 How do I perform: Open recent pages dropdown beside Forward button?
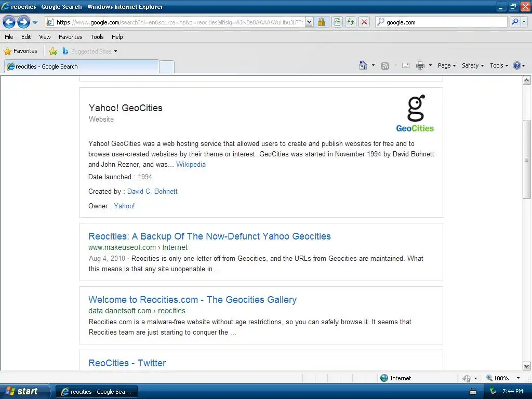(35, 22)
